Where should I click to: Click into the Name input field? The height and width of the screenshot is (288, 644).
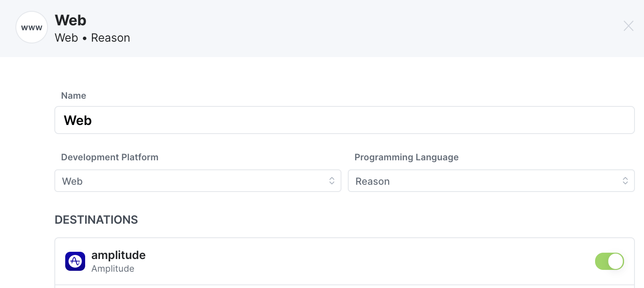(344, 120)
